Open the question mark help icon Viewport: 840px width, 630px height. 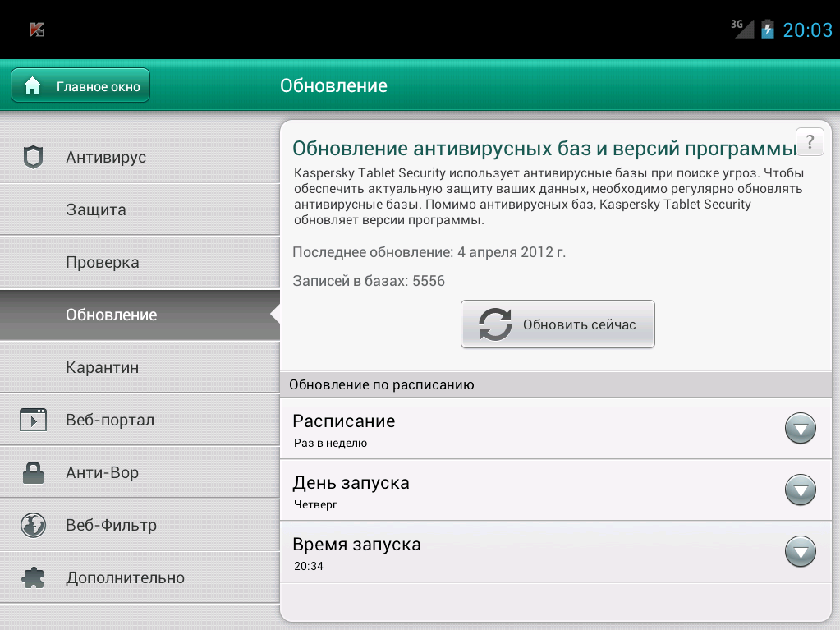(810, 141)
